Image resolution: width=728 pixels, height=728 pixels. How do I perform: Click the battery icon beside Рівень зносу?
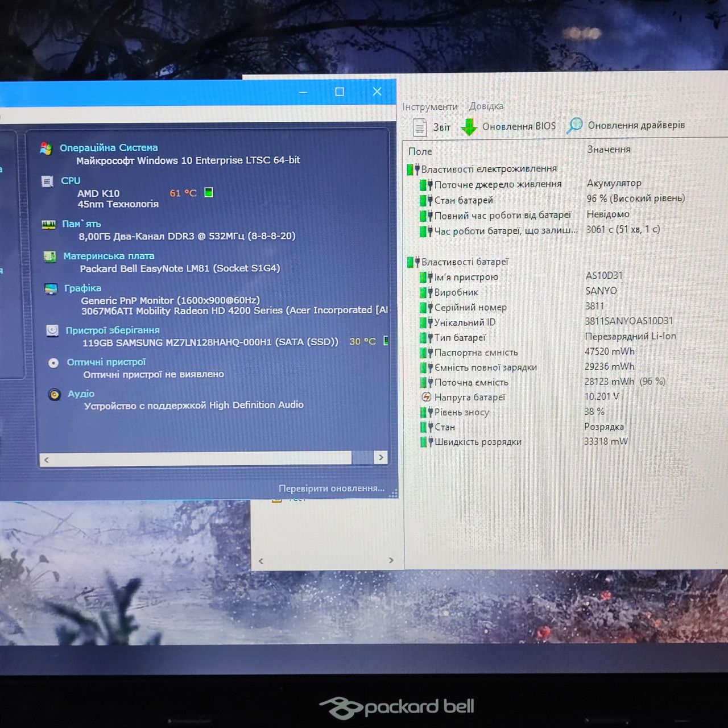pos(426,412)
